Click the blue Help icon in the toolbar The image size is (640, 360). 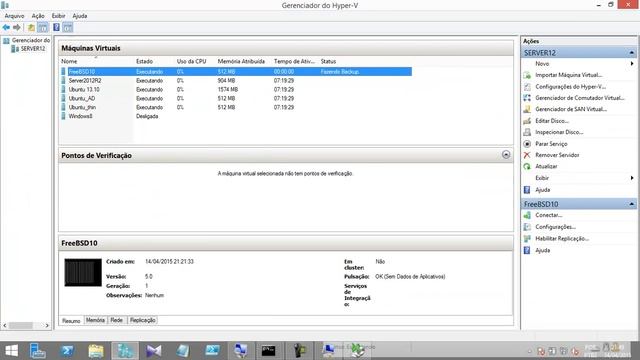56,27
